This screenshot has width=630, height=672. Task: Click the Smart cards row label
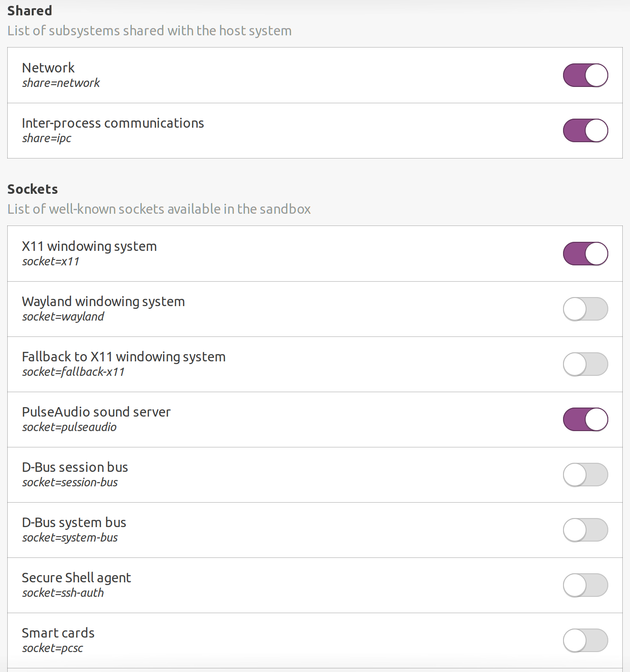click(58, 633)
